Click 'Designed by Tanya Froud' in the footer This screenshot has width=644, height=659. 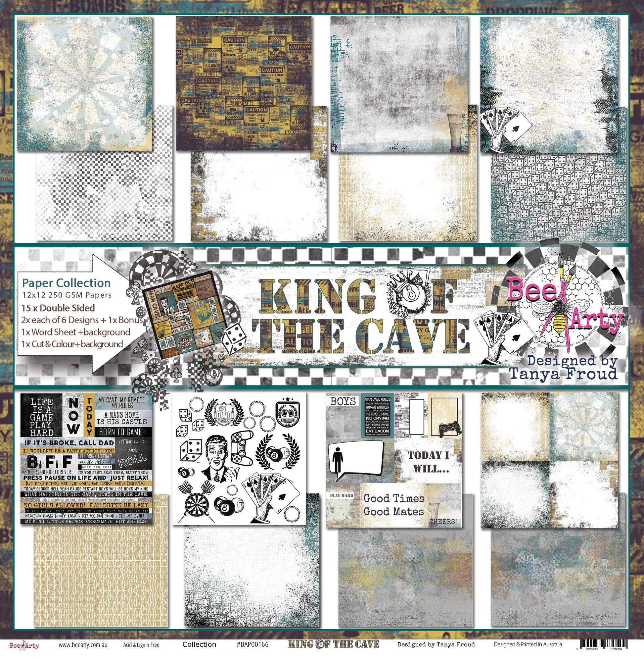coord(436,644)
